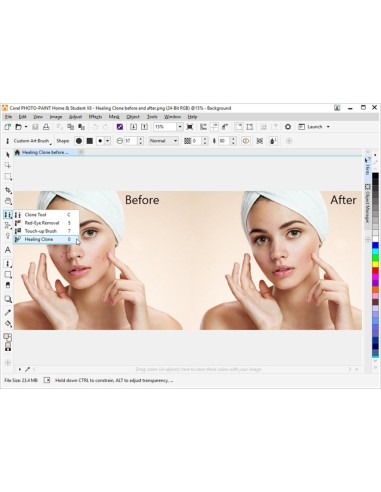Click the image palette eyedropper icon
The height and width of the screenshot is (492, 381).
point(27,369)
